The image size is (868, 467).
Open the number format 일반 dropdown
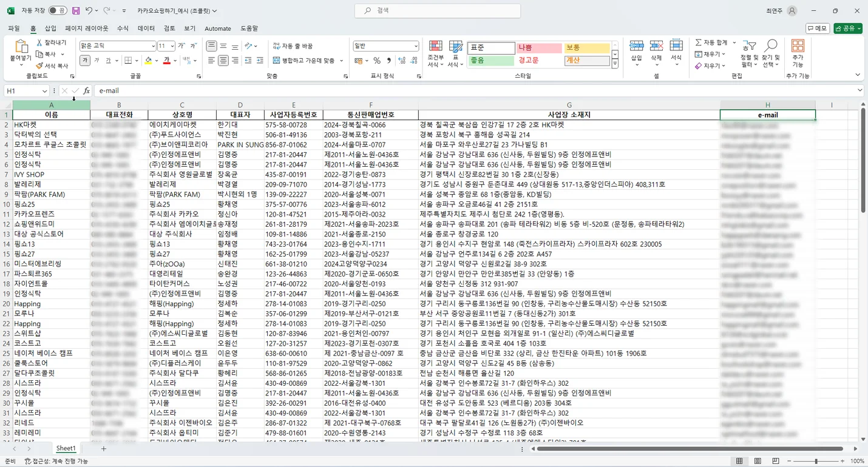pyautogui.click(x=416, y=46)
